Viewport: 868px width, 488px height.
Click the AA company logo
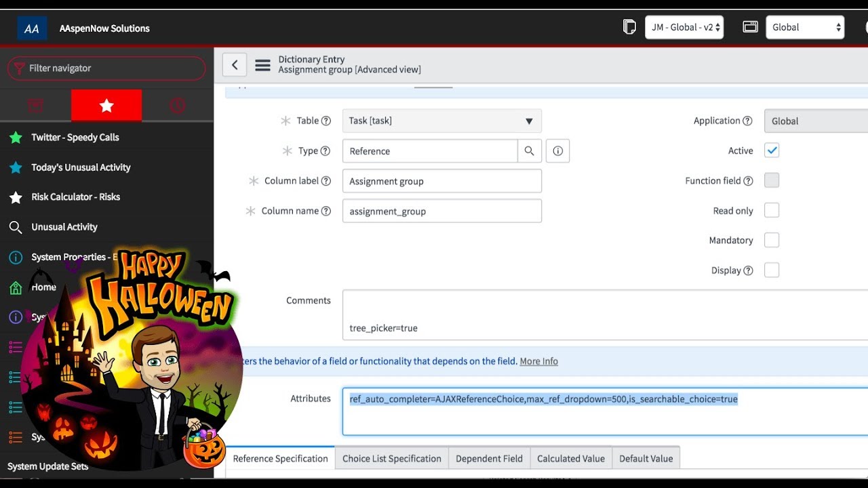[x=32, y=28]
